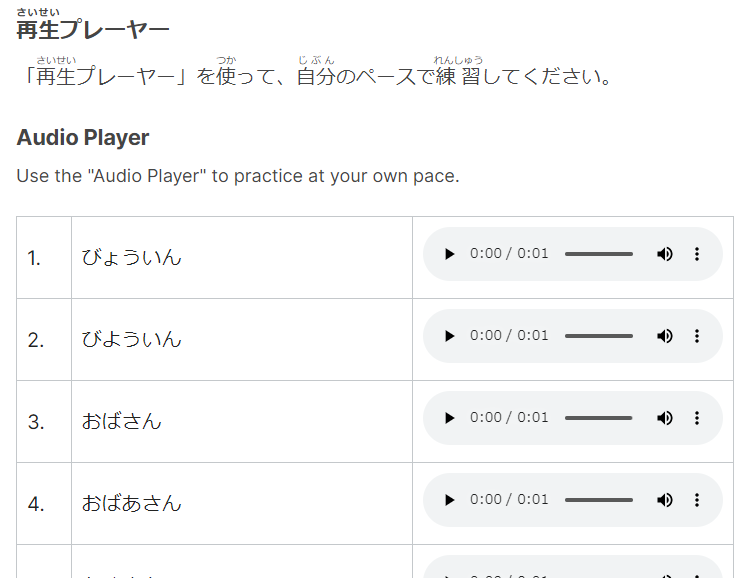Play audio for row 1 びょういん
The width and height of the screenshot is (747, 578).
tap(449, 254)
